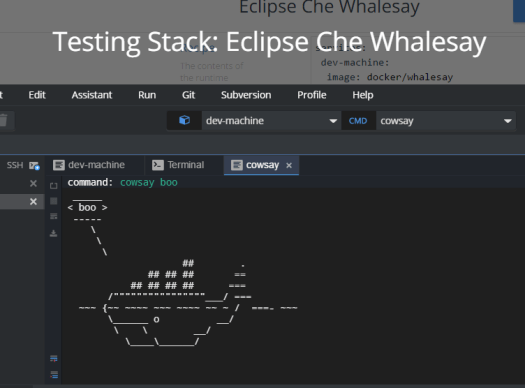Screen dimensions: 525x388
Task: Open the Assistant menu
Action: pos(92,95)
